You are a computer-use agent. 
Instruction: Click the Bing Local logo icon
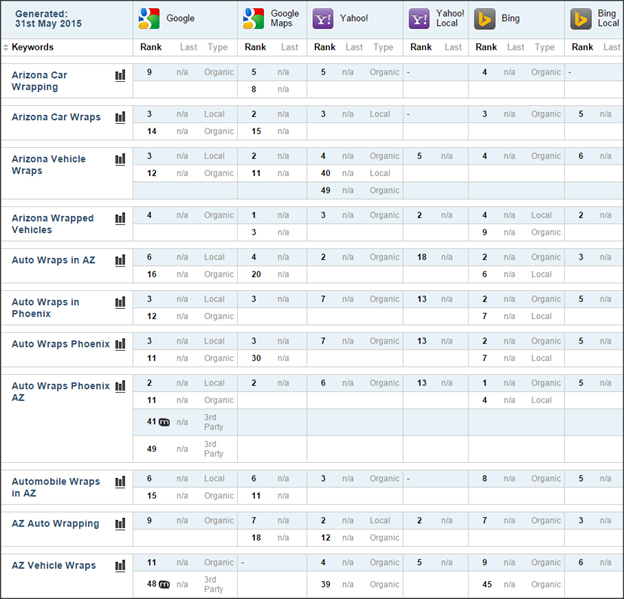[x=580, y=19]
